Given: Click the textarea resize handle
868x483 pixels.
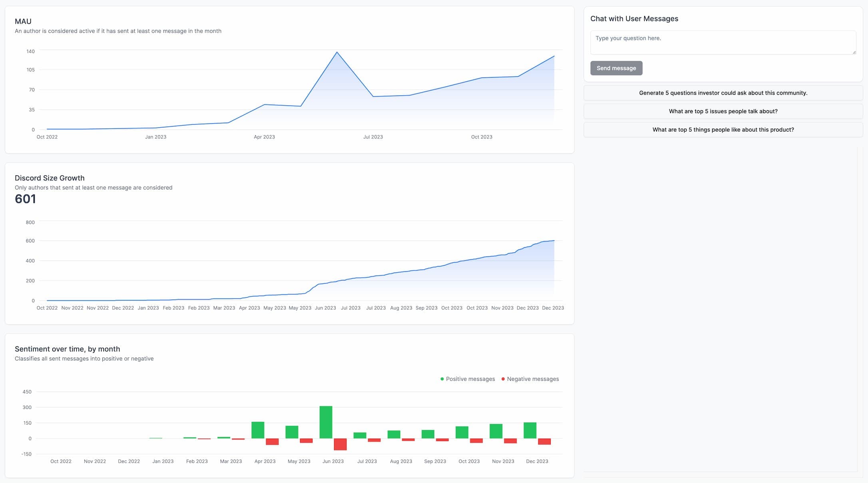Looking at the screenshot, I should [x=854, y=52].
